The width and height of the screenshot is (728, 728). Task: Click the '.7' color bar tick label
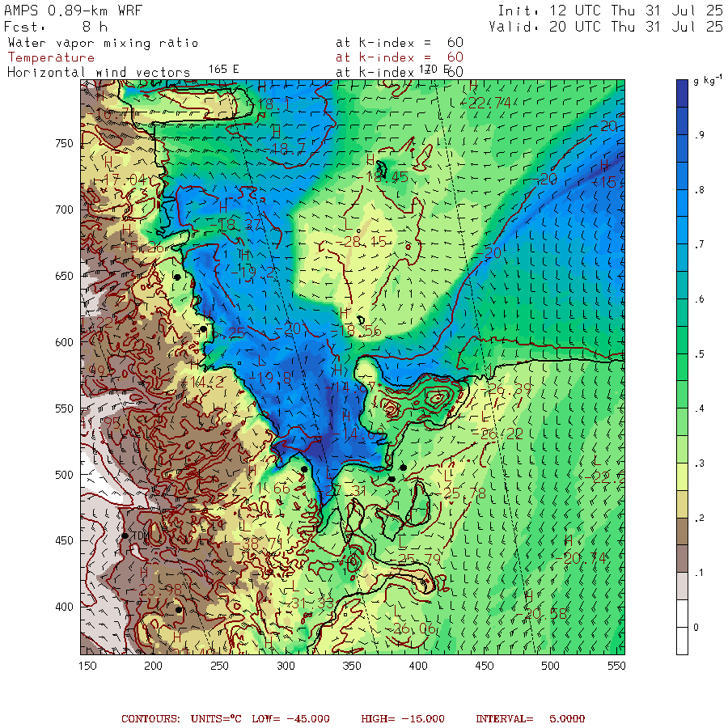[x=699, y=244]
